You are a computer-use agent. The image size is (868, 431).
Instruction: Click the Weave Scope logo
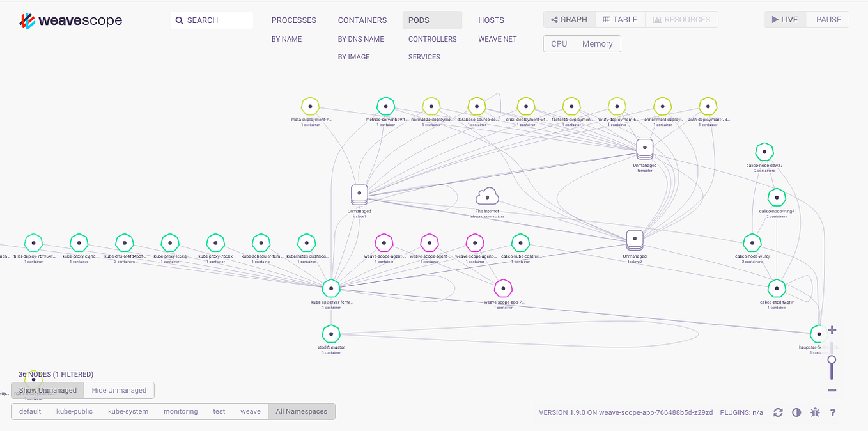(x=70, y=20)
